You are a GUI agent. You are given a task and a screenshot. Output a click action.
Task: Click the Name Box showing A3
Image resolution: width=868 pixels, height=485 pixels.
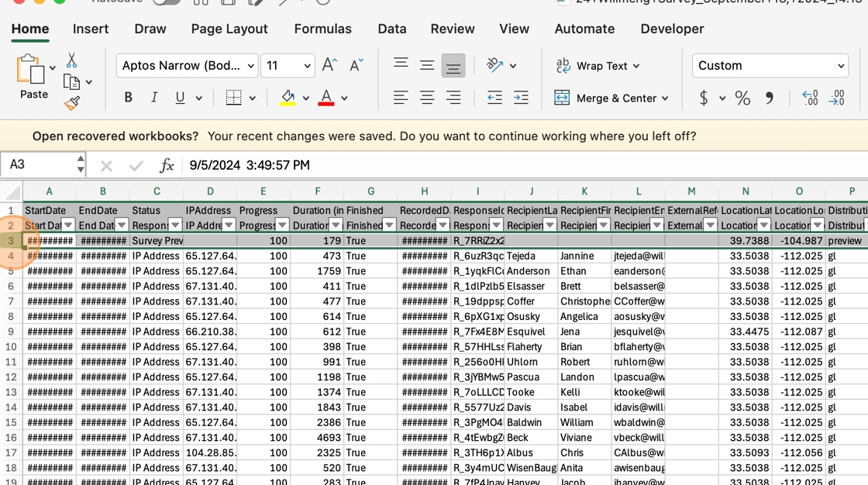pos(37,165)
